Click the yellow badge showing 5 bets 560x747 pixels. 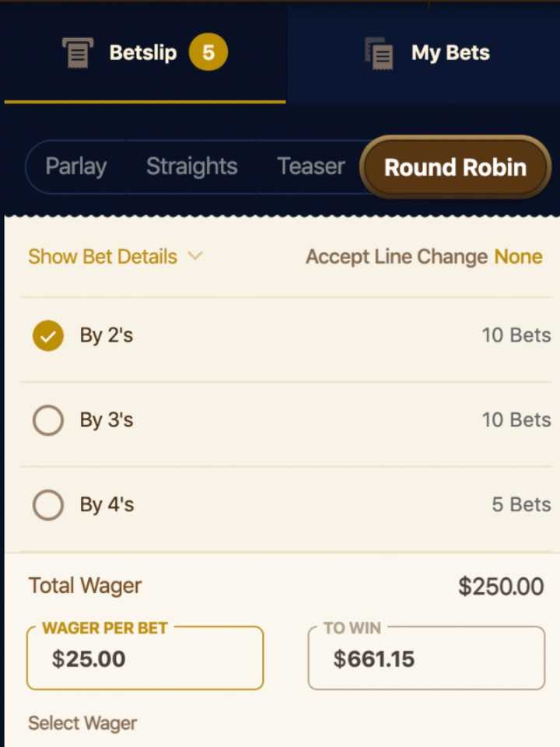coord(205,52)
